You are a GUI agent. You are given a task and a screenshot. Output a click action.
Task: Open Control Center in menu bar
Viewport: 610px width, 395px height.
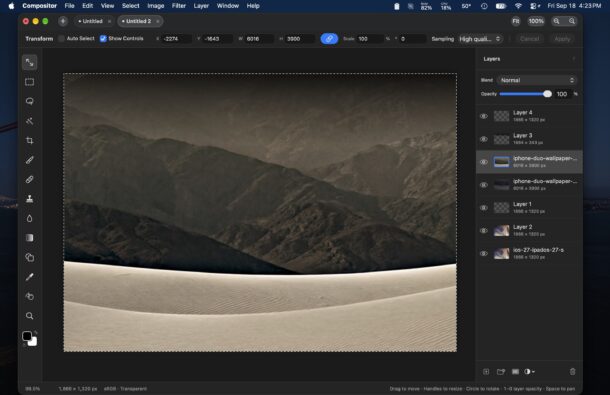click(535, 6)
